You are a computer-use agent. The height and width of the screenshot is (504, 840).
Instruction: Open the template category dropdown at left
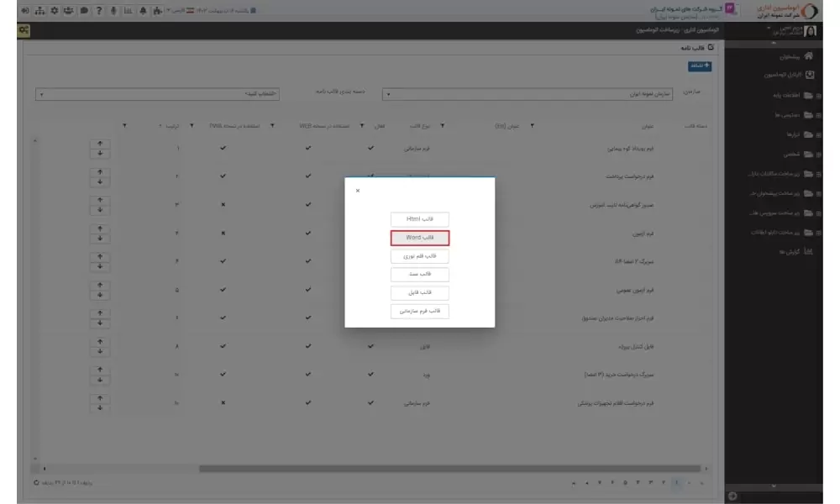point(158,94)
